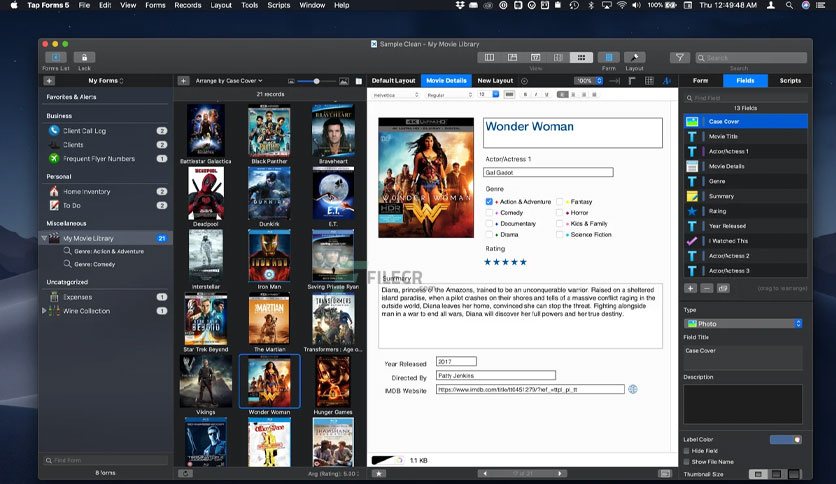This screenshot has width=836, height=484.
Task: Open the Regular font style dropdown
Action: (x=449, y=95)
